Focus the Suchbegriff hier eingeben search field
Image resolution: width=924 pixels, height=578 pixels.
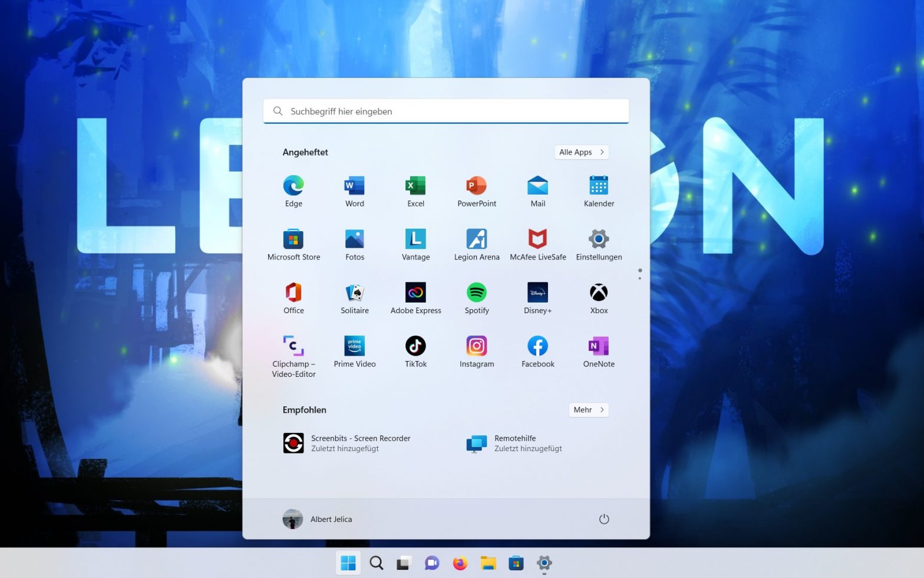(446, 111)
